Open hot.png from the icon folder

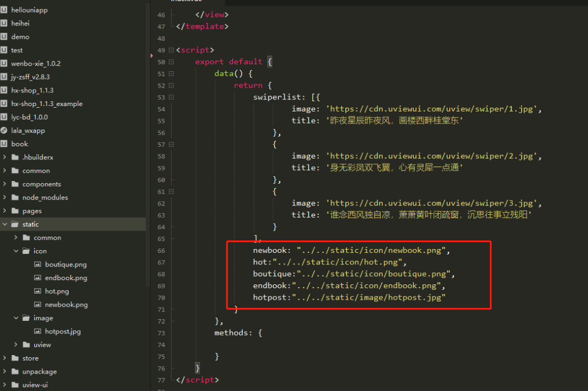(57, 291)
